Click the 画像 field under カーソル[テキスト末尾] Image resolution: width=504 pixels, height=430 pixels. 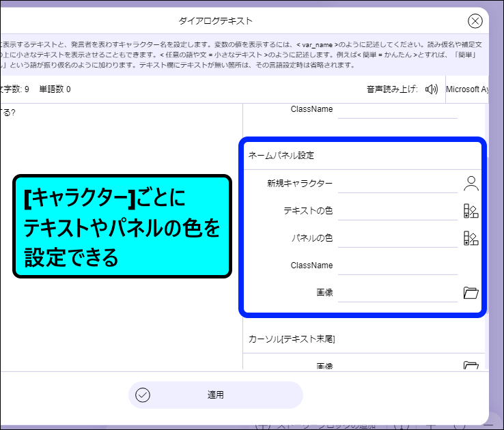point(397,366)
